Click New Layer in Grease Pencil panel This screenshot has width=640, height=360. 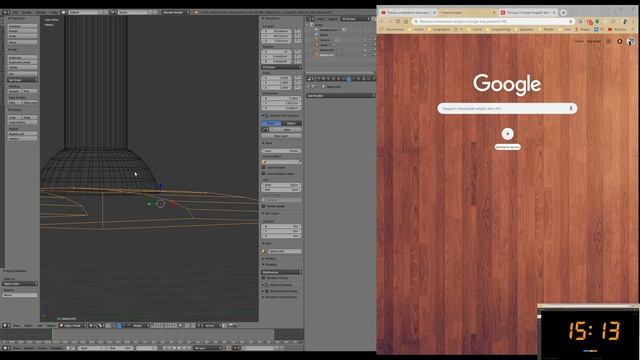coord(281,136)
